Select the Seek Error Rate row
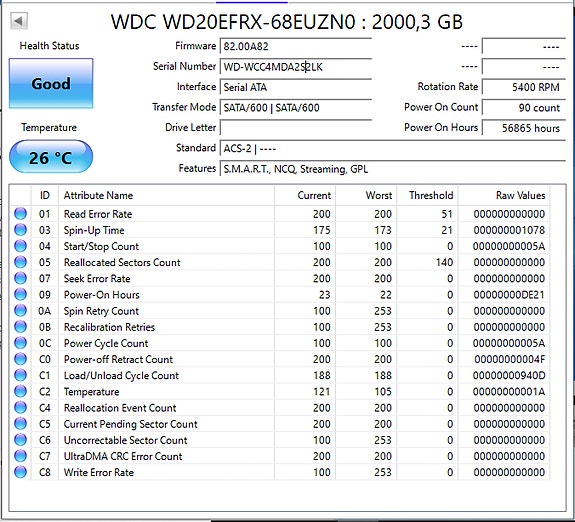 [x=279, y=279]
